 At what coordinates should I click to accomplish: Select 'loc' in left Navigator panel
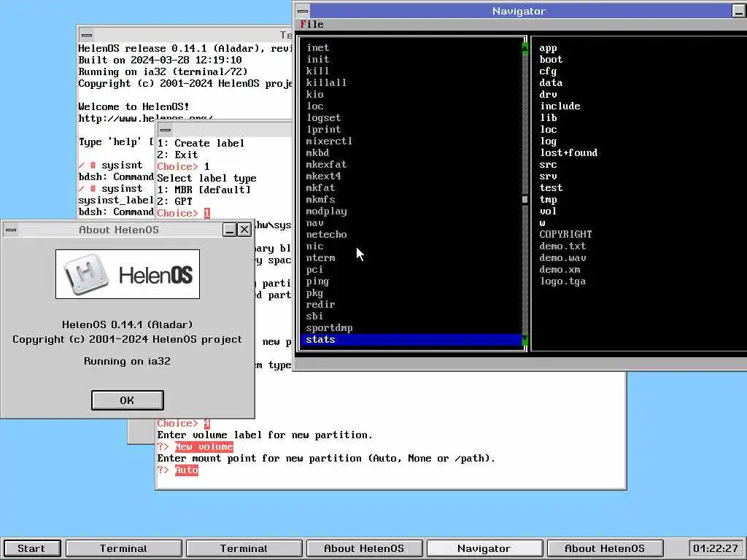pyautogui.click(x=315, y=106)
